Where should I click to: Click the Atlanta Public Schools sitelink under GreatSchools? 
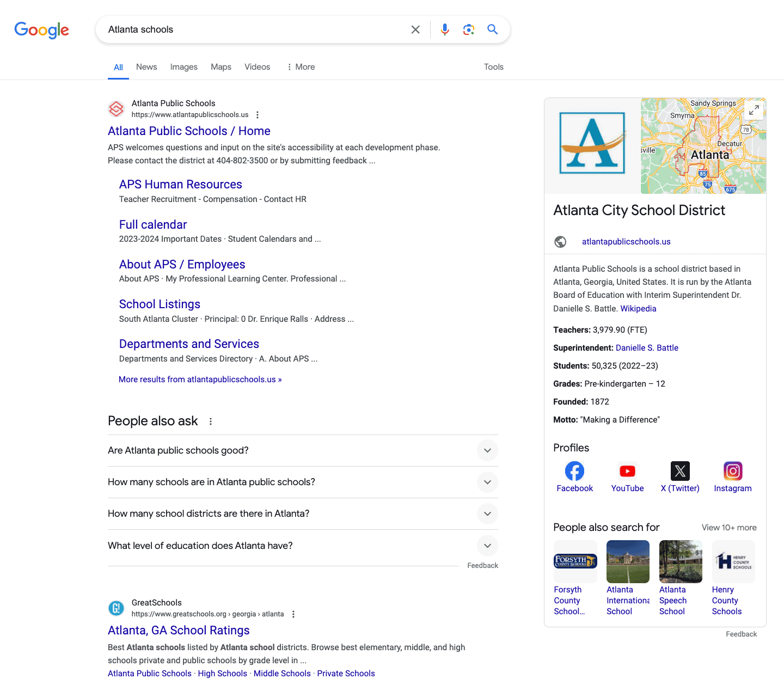[150, 674]
